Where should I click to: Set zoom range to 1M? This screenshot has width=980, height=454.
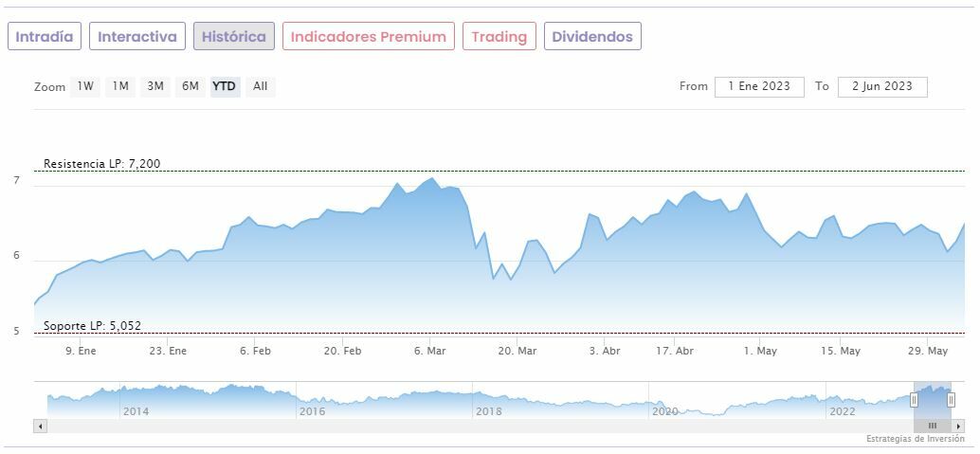[x=120, y=86]
